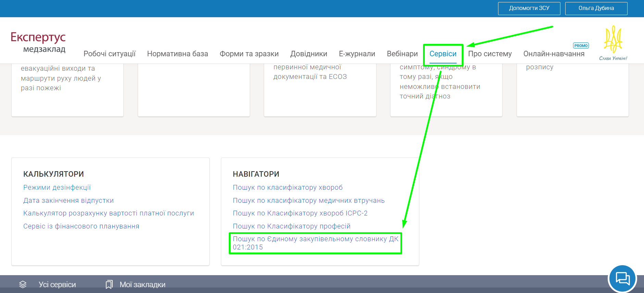Click the PROMO badge above Онлайн-навчання
Screen dimensions: 644x293
(x=581, y=46)
